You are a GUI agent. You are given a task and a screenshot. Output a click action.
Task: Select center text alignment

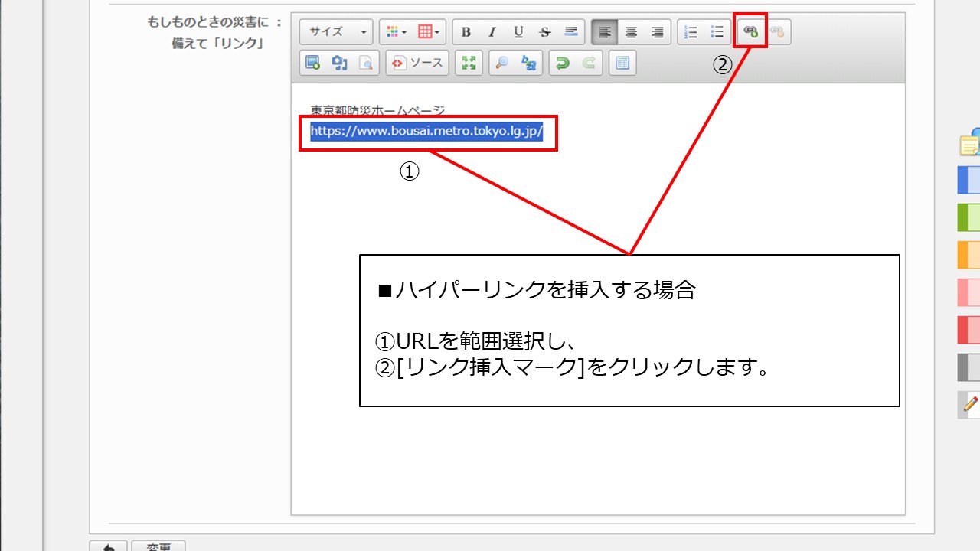tap(631, 32)
